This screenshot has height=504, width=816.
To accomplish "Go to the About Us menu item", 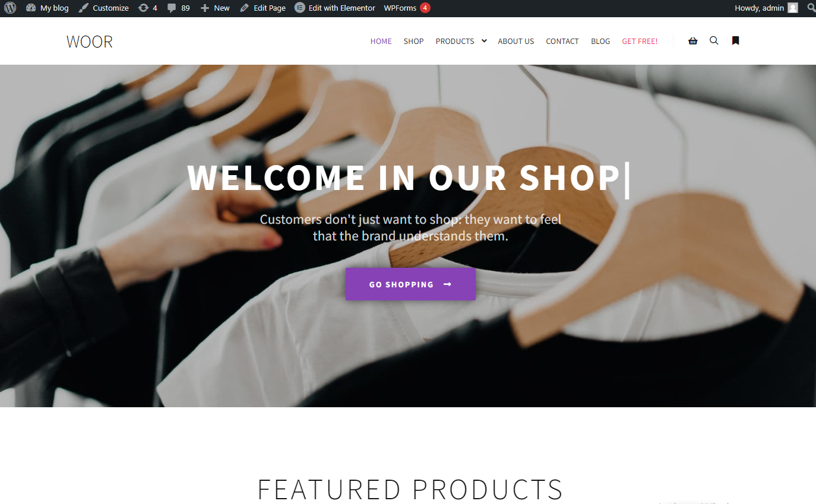I will coord(515,41).
